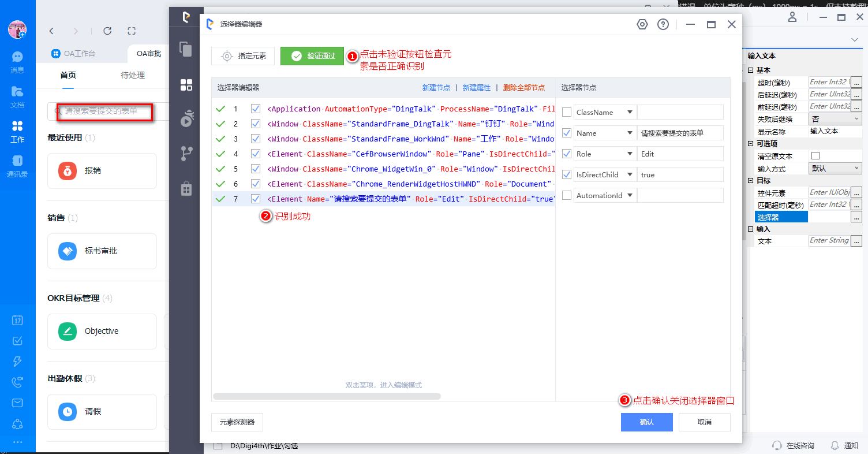Open the store bag icon in dark sidebar
This screenshot has width=868, height=454.
[186, 188]
